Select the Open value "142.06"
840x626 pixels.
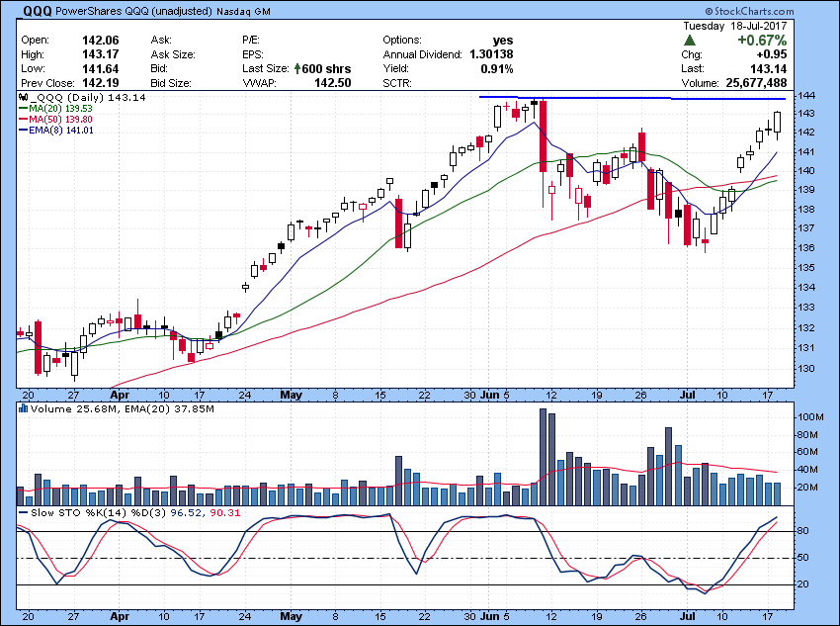click(x=101, y=41)
